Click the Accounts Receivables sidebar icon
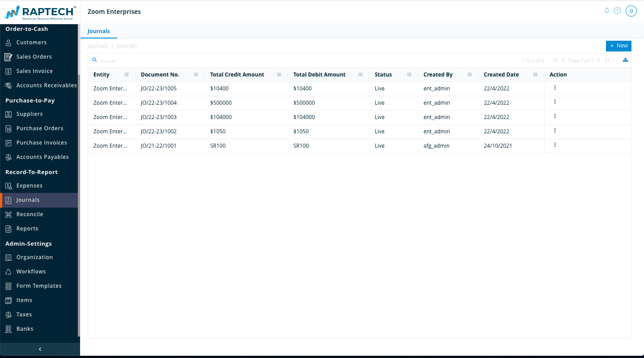The image size is (644, 358). [x=8, y=85]
